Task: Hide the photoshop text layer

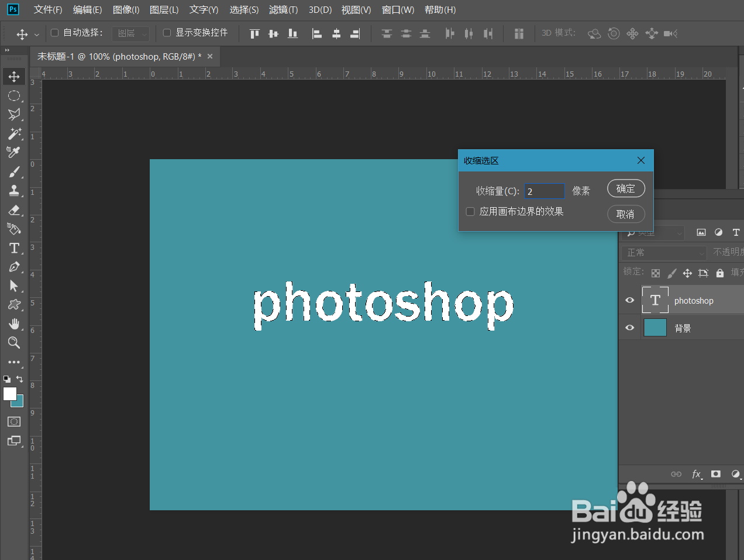Action: [x=630, y=300]
